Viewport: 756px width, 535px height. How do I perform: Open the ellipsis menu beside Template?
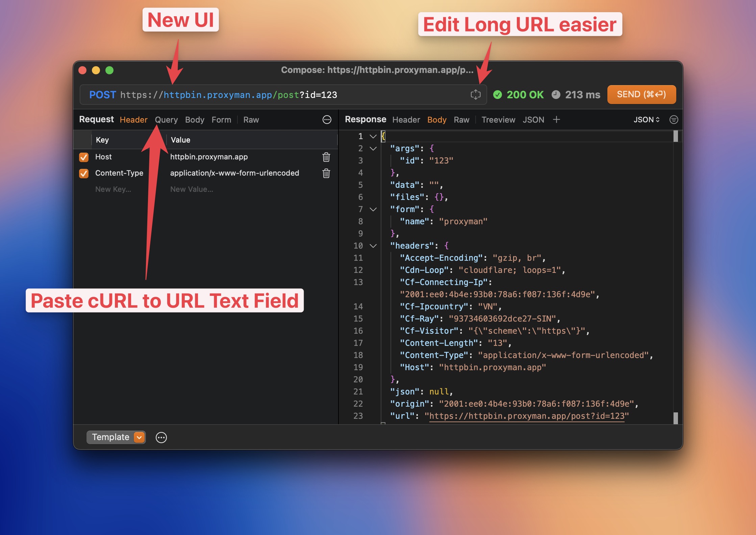click(161, 437)
